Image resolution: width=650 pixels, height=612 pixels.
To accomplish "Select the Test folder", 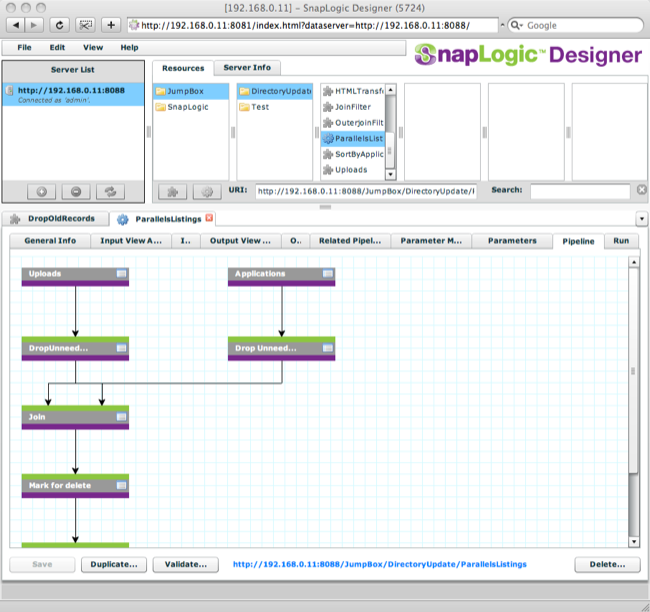I will [275, 107].
